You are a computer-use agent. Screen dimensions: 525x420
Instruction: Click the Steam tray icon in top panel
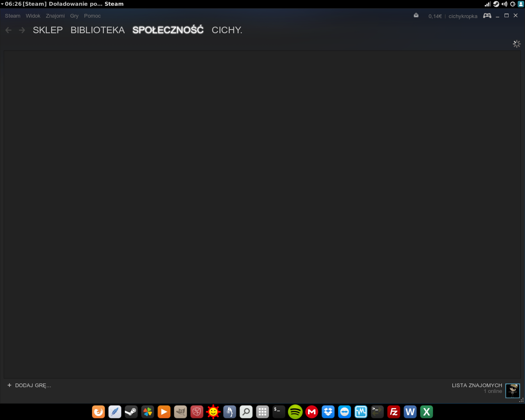coord(496,4)
